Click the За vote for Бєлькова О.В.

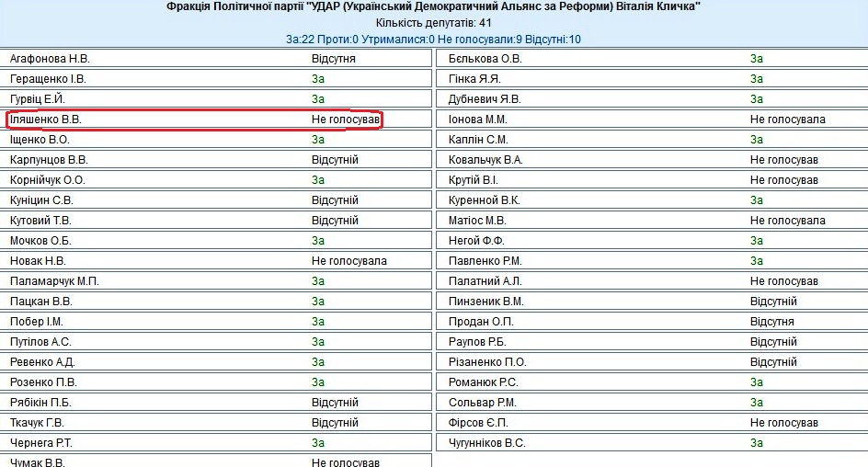[757, 59]
